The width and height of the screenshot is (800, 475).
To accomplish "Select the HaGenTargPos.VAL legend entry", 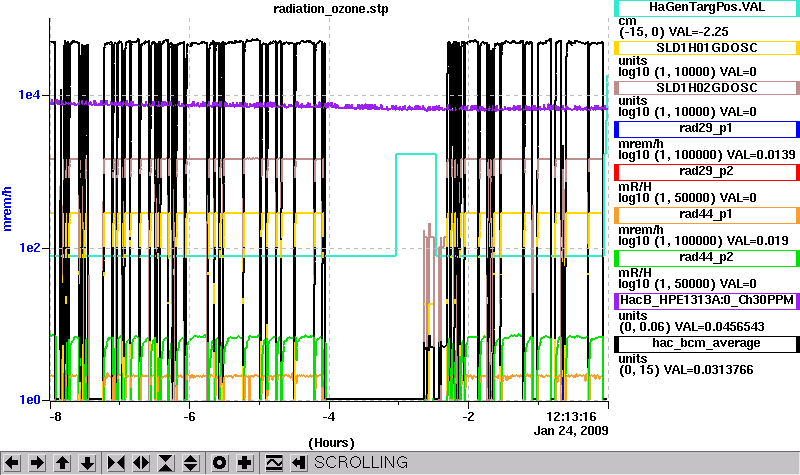I will tap(707, 8).
